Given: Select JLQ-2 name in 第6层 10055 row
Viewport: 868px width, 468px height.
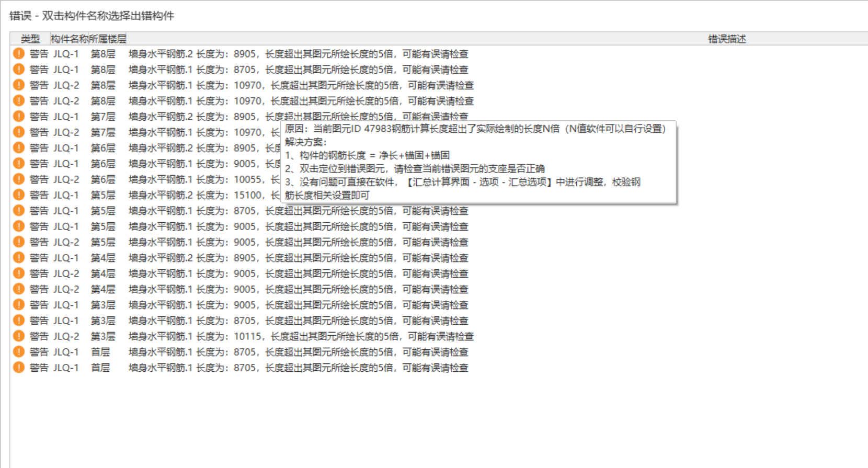Looking at the screenshot, I should point(66,179).
